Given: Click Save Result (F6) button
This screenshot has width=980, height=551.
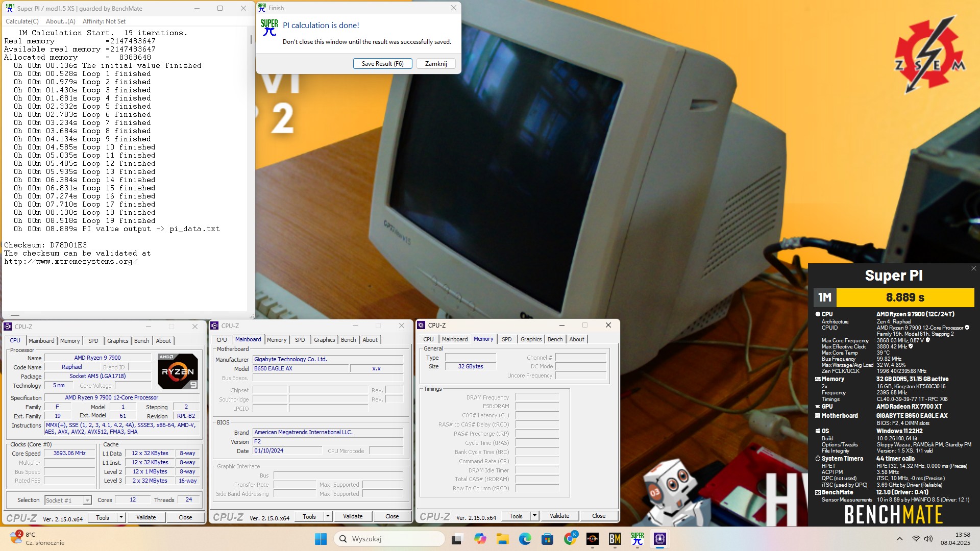Looking at the screenshot, I should point(382,64).
